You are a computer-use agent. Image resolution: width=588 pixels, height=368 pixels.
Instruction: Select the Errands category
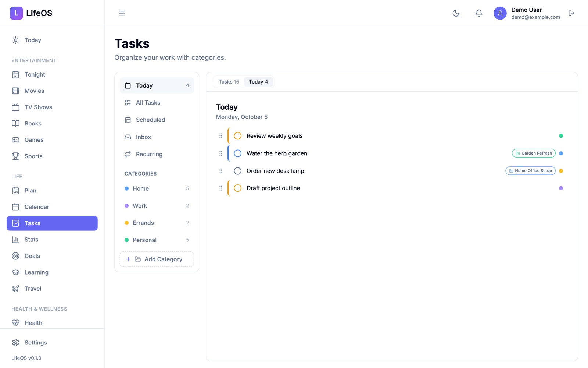pyautogui.click(x=157, y=223)
